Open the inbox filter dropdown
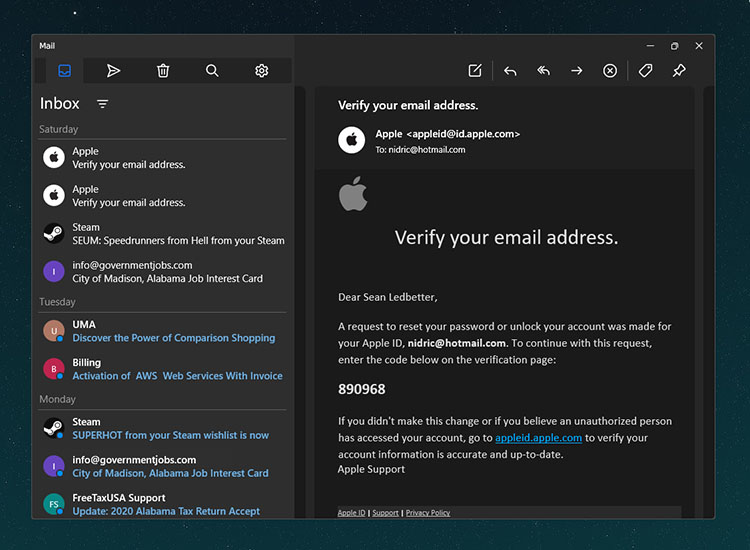This screenshot has height=550, width=750. [x=102, y=104]
